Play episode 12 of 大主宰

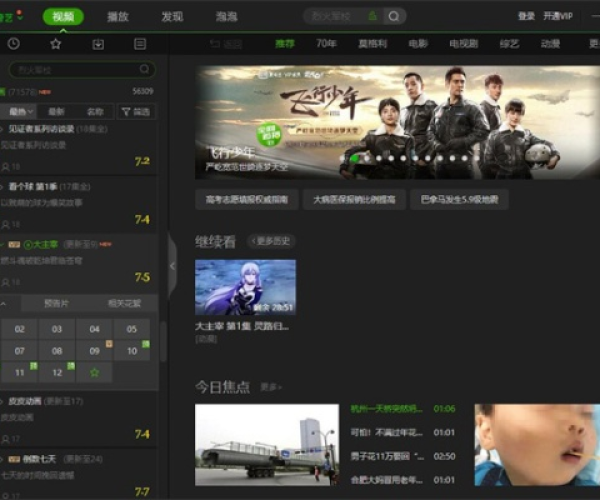click(57, 372)
